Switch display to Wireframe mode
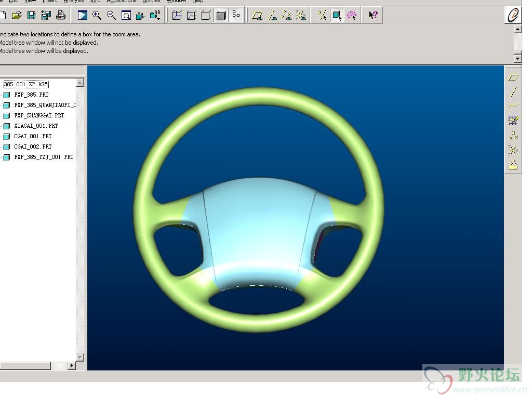Screen dimensions: 532x399 coord(177,15)
